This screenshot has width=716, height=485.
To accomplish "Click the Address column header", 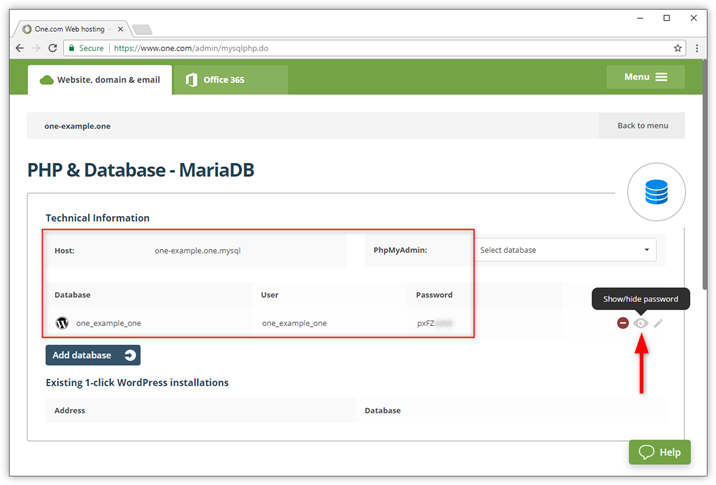I will coord(69,411).
